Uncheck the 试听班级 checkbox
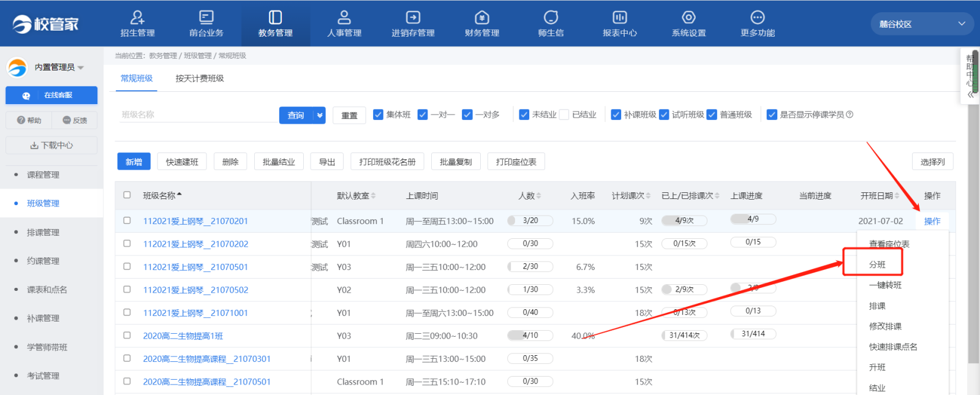The height and width of the screenshot is (395, 980). point(664,115)
